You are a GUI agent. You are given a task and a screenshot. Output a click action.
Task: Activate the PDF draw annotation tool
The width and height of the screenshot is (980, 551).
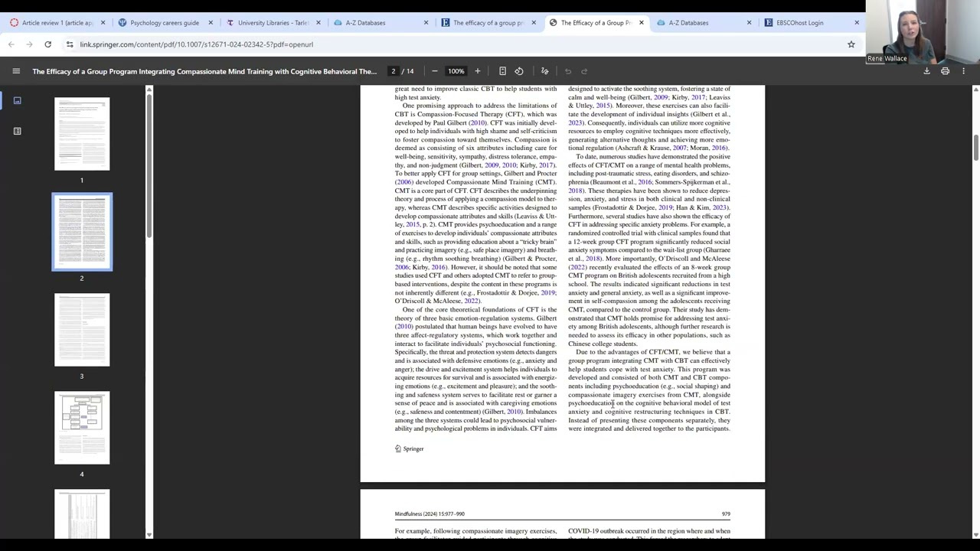point(545,71)
